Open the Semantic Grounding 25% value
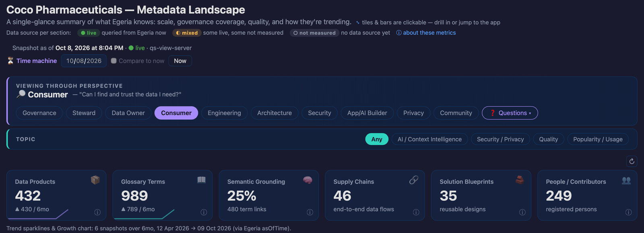 coord(242,196)
